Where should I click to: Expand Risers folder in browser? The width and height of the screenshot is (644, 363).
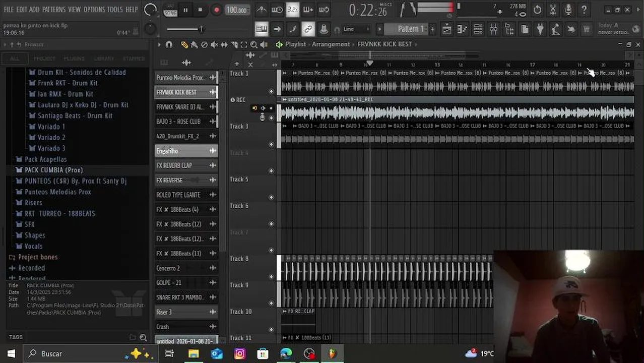coord(33,203)
